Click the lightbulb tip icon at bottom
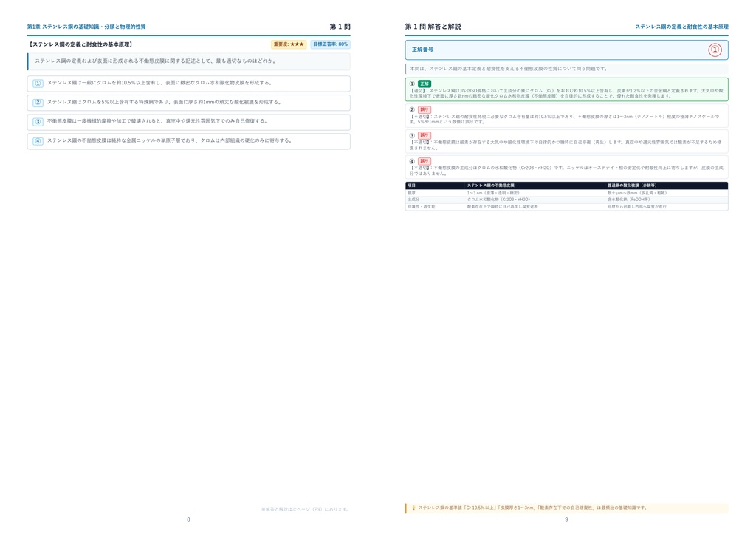The image size is (756, 535). click(x=413, y=508)
